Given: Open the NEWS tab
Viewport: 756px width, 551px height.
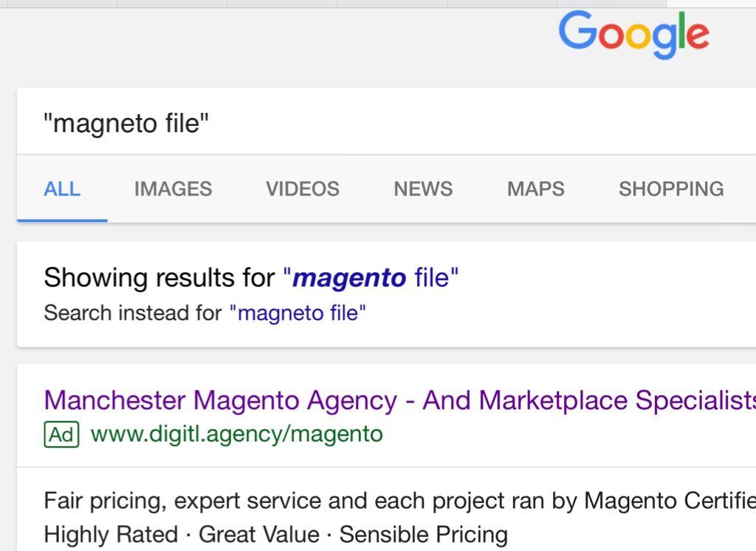Looking at the screenshot, I should pos(423,189).
